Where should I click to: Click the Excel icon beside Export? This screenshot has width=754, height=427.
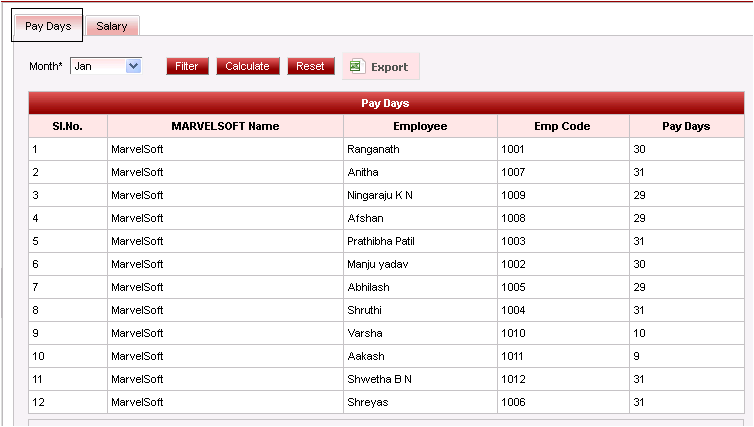355,67
